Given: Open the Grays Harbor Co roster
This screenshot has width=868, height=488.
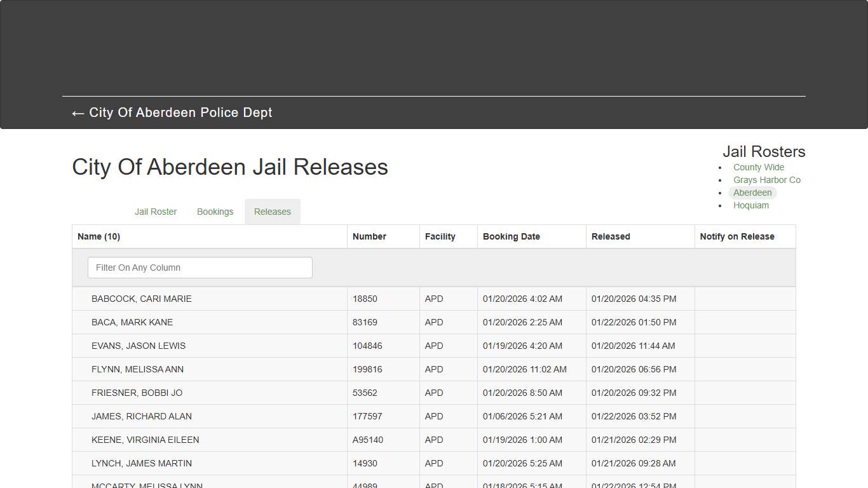Looking at the screenshot, I should 767,180.
